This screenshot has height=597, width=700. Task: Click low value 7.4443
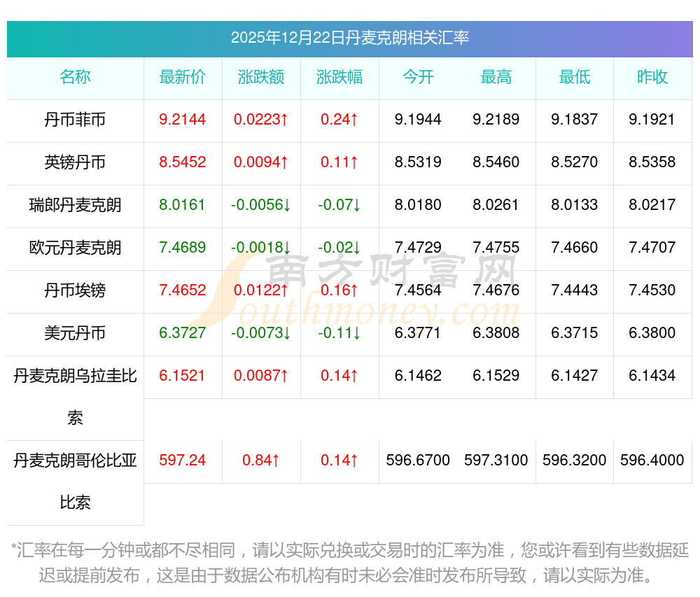575,290
